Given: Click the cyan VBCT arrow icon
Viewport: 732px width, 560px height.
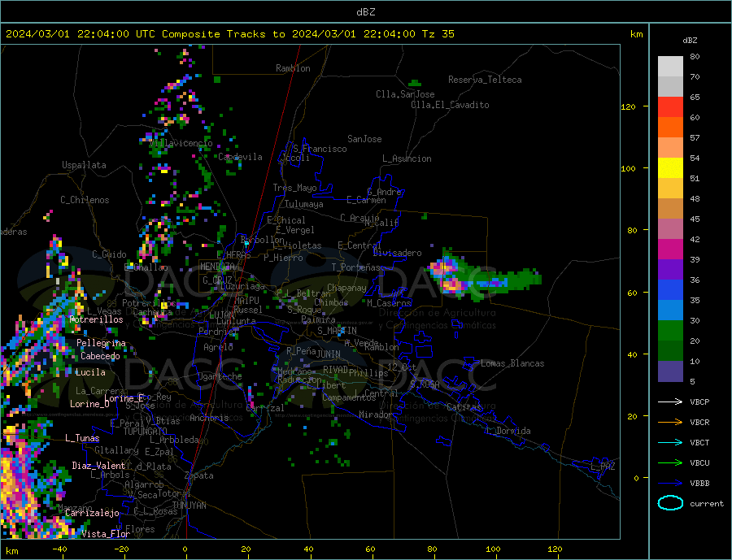Looking at the screenshot, I should [x=670, y=442].
